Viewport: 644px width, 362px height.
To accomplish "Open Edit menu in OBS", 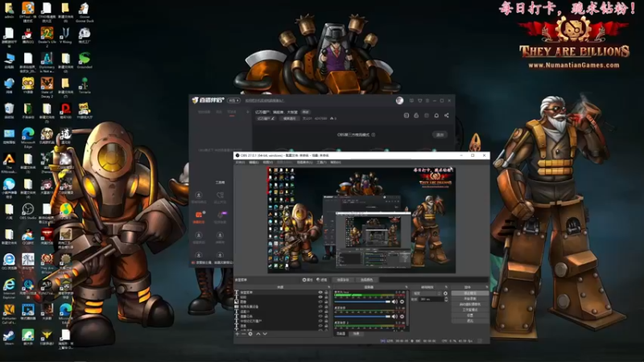I will click(254, 162).
